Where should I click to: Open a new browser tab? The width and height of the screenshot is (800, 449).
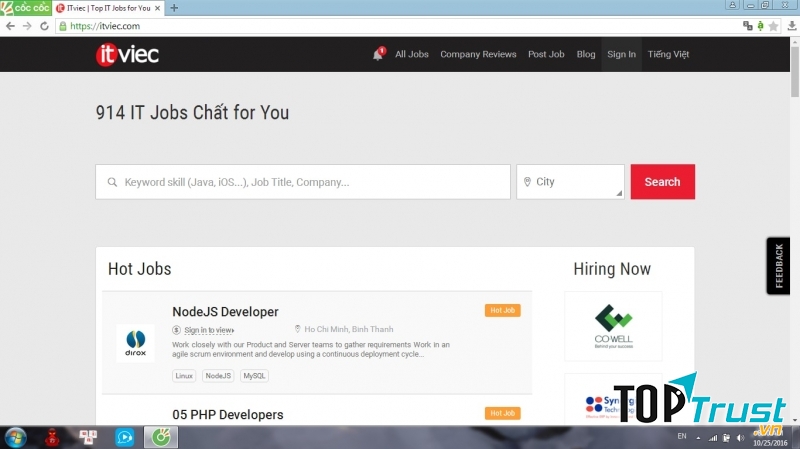click(174, 8)
